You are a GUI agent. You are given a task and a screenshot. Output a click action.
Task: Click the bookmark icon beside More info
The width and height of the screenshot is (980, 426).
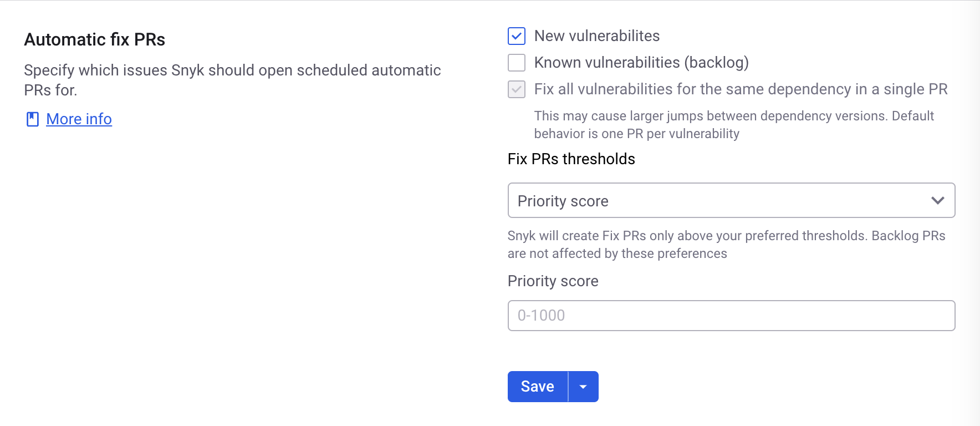33,119
